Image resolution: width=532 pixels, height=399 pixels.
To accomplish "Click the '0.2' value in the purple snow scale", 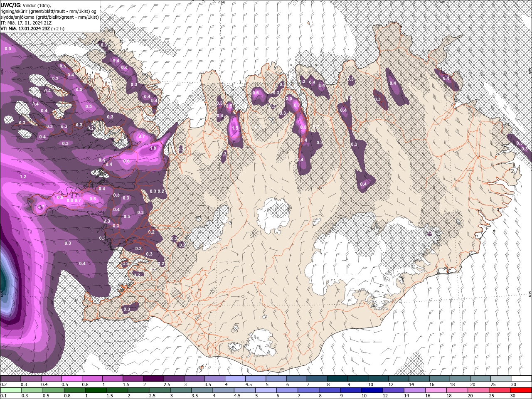I will point(4,384).
